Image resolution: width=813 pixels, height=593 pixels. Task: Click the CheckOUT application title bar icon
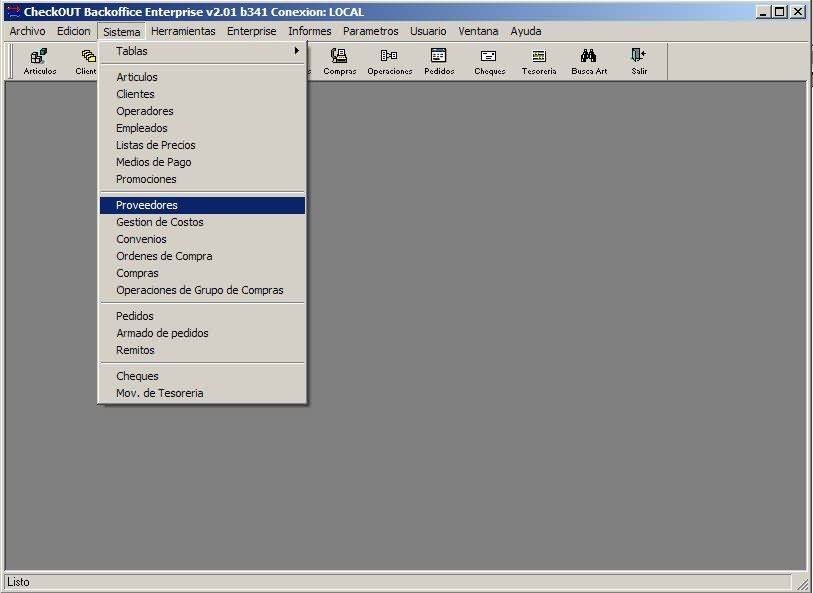click(x=13, y=11)
